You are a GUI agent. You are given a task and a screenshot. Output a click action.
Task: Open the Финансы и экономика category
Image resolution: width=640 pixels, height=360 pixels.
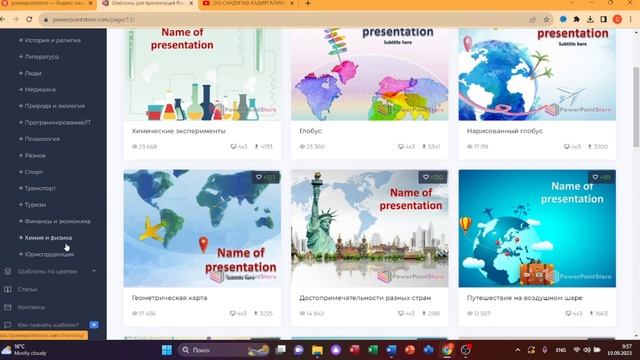pyautogui.click(x=58, y=221)
